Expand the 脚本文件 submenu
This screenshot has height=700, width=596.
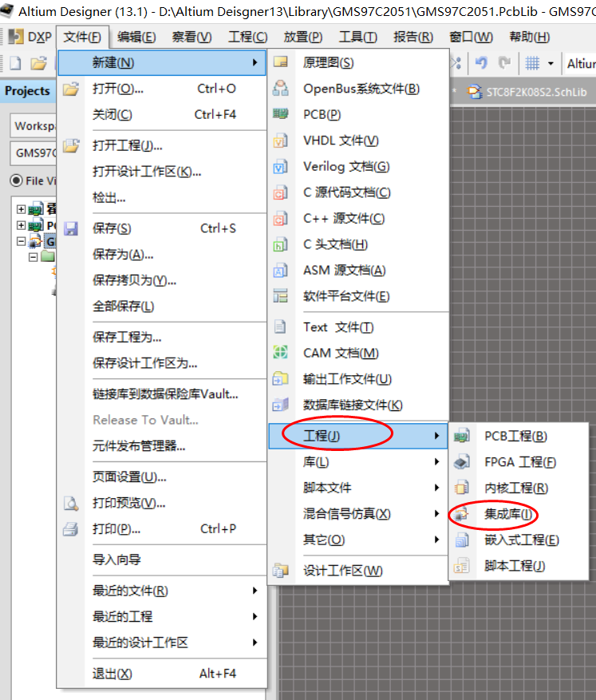(x=357, y=488)
